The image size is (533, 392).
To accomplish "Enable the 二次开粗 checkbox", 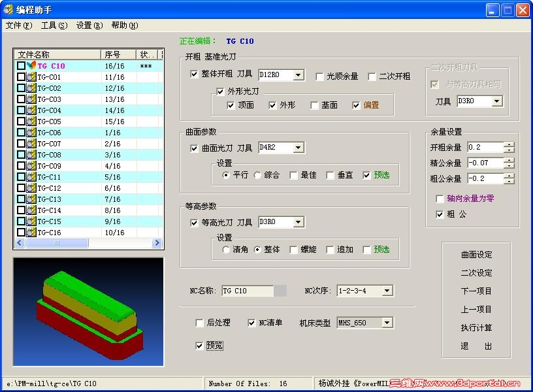I will [373, 76].
